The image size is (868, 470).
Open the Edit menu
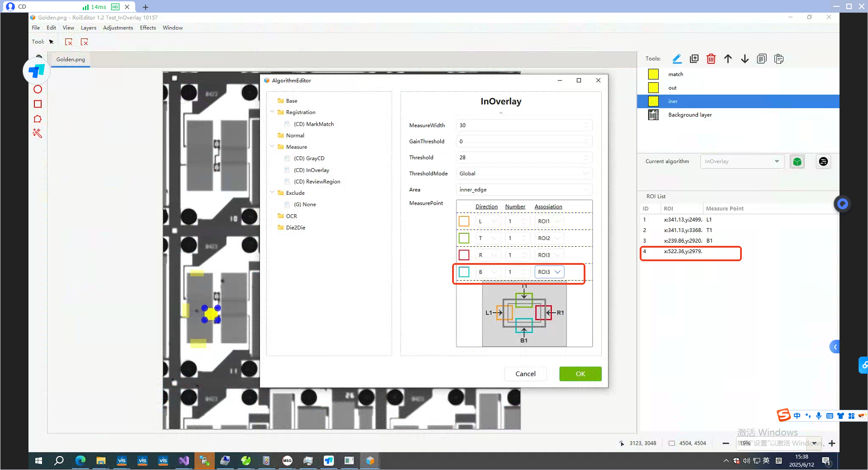click(51, 28)
